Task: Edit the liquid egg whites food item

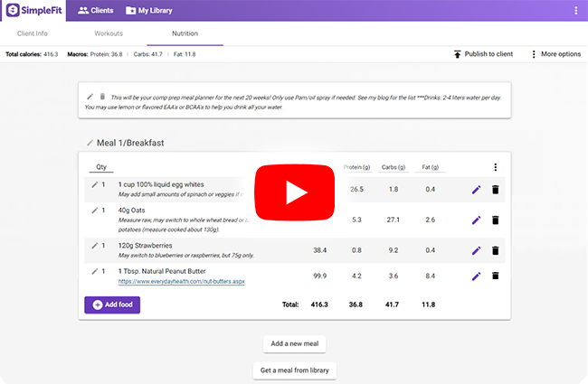Action: [x=476, y=190]
